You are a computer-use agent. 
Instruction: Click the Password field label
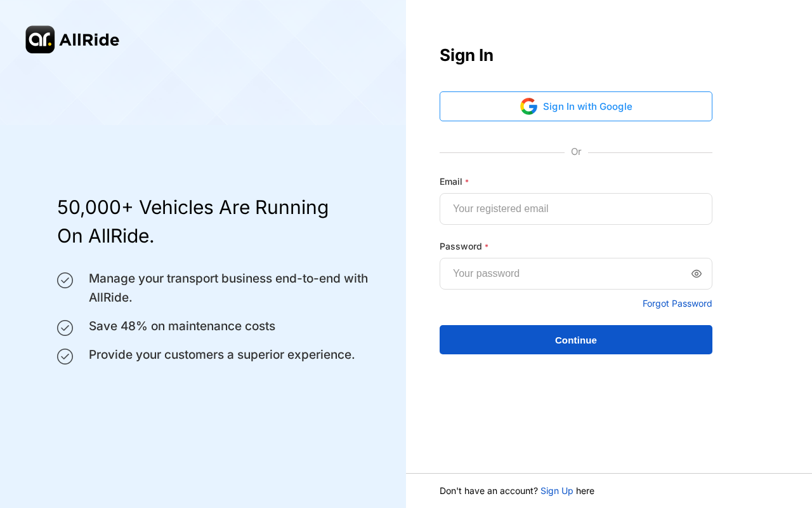coord(461,246)
